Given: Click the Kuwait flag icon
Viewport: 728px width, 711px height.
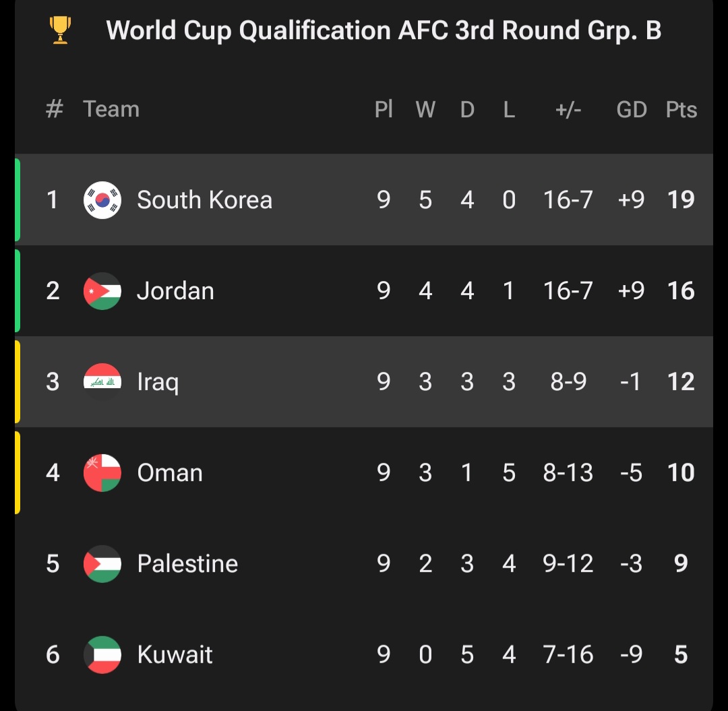Looking at the screenshot, I should tap(102, 654).
